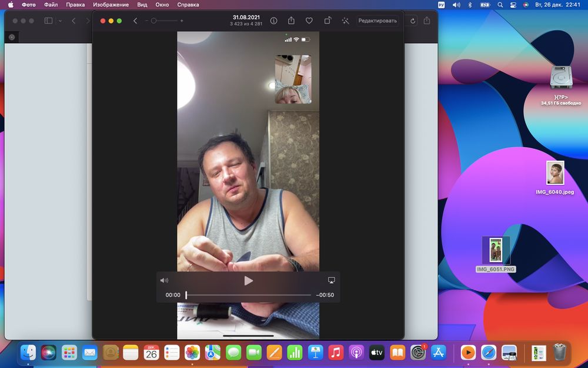Viewport: 588px width, 368px height.
Task: Open the Справка menu
Action: [188, 5]
